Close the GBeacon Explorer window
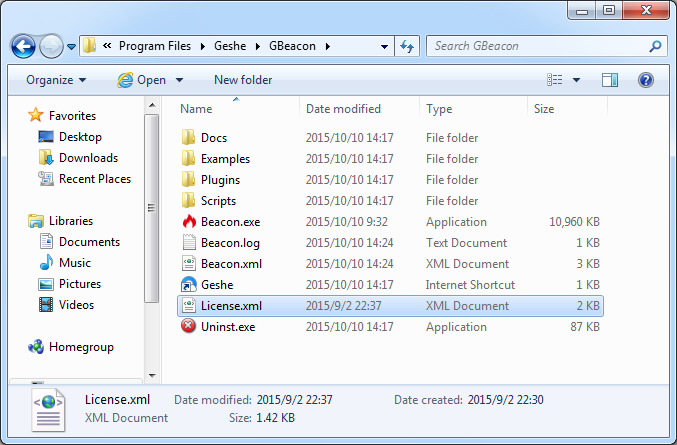 [646, 10]
